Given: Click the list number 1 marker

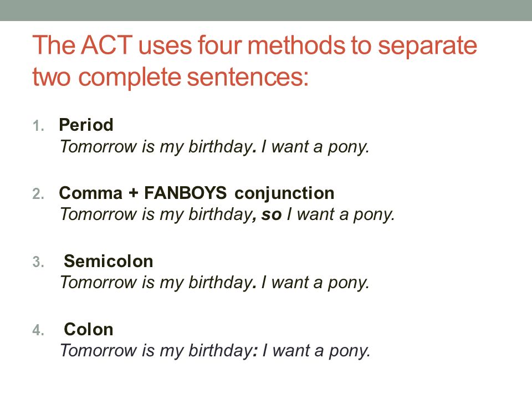Looking at the screenshot, I should [x=38, y=126].
